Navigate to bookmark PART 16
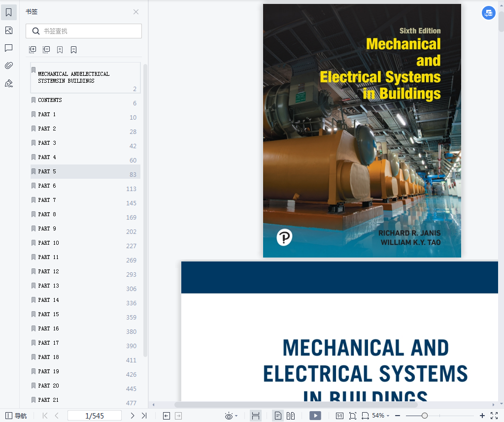Screen dimensions: 504x422 (x=86, y=329)
